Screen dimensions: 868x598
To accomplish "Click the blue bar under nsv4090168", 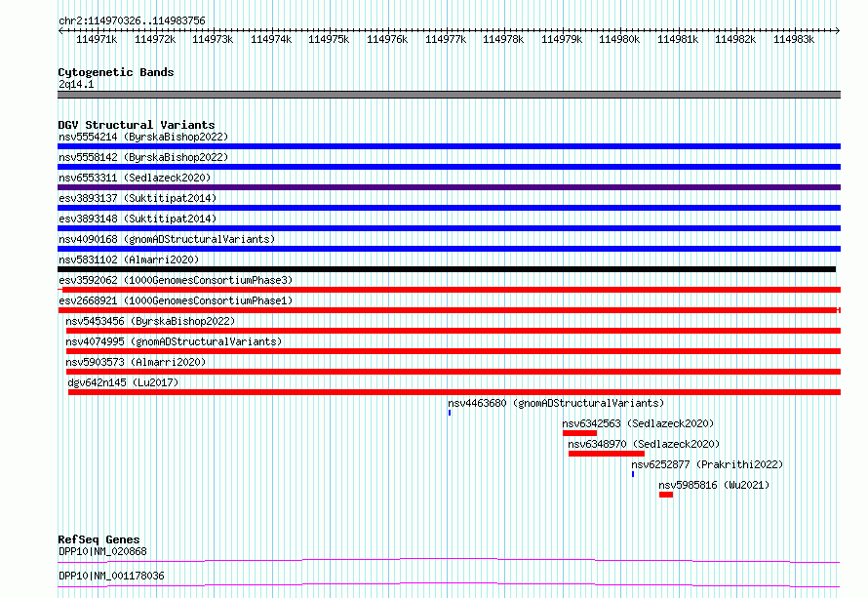I will (449, 249).
